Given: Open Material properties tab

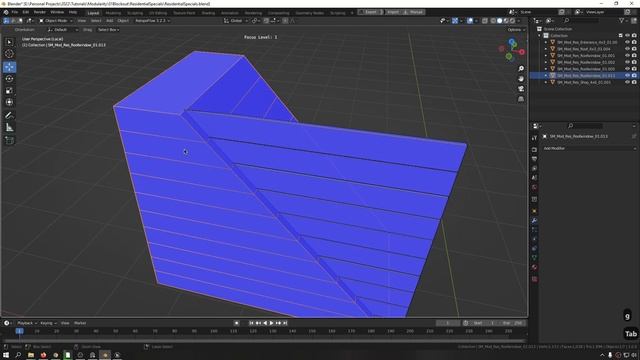Looking at the screenshot, I should (x=534, y=268).
